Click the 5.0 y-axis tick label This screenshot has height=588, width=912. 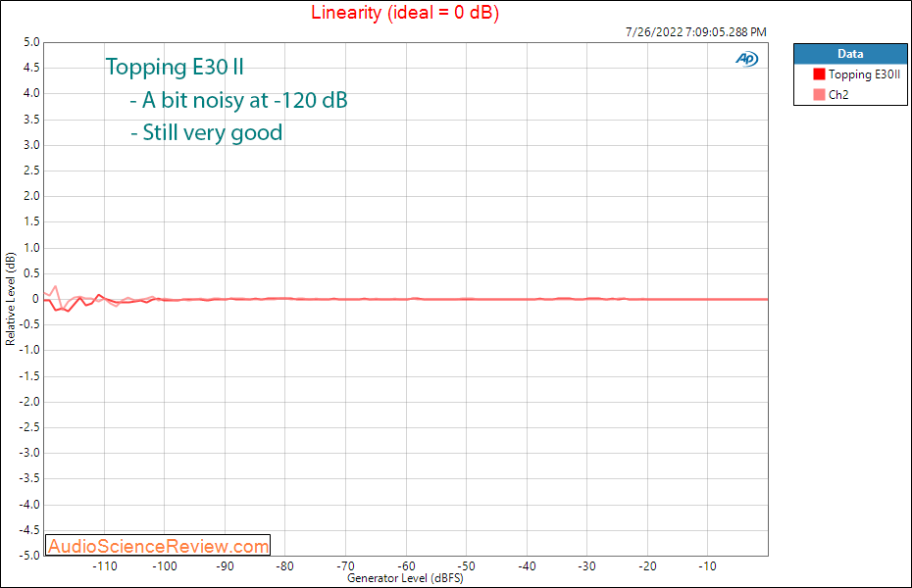pyautogui.click(x=32, y=42)
